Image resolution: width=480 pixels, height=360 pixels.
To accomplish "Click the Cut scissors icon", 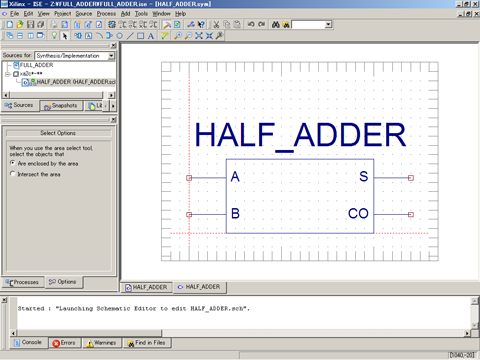I will click(x=216, y=24).
